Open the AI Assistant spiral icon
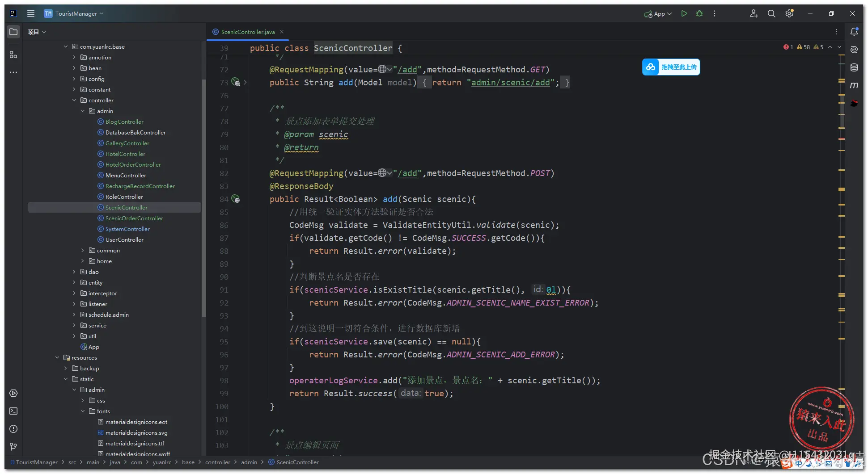 coord(854,50)
